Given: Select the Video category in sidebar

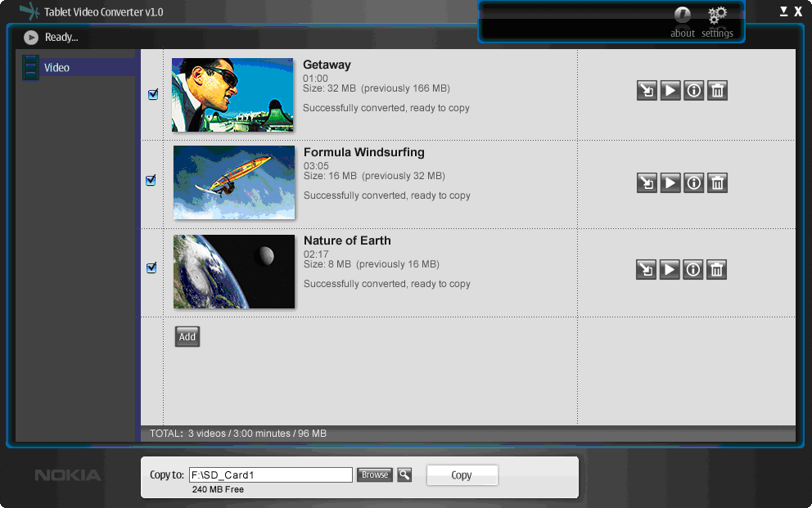Looking at the screenshot, I should tap(56, 68).
